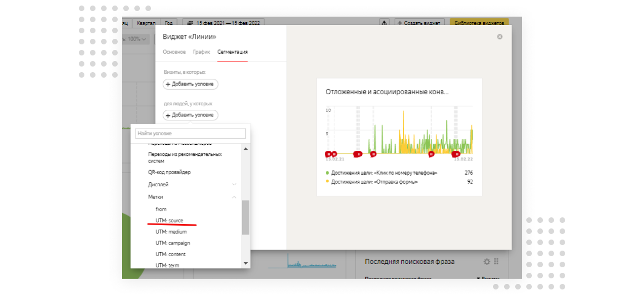This screenshot has height=295, width=644.
Task: Open date range 15 фев 2021 — 15 фев 2022
Action: (224, 23)
